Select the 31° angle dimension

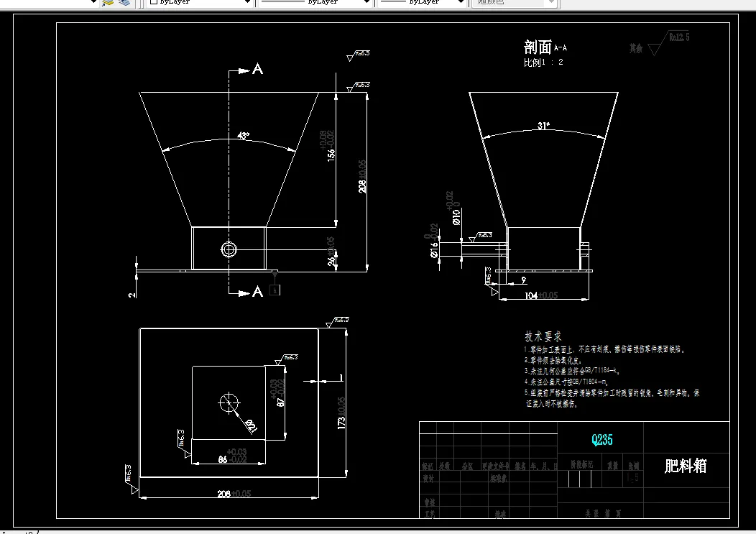[x=543, y=126]
